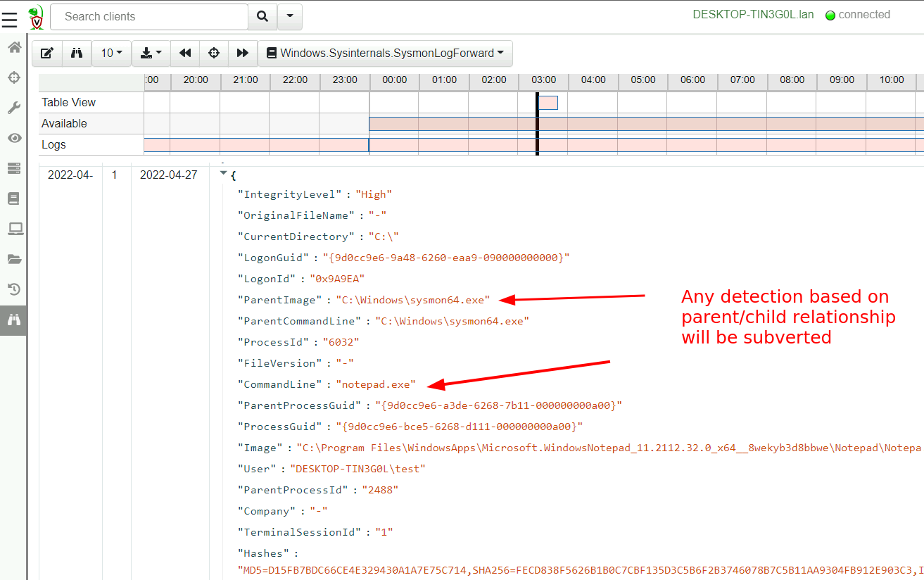Click the 10:00 timeline hour label
The image size is (924, 580).
(892, 80)
